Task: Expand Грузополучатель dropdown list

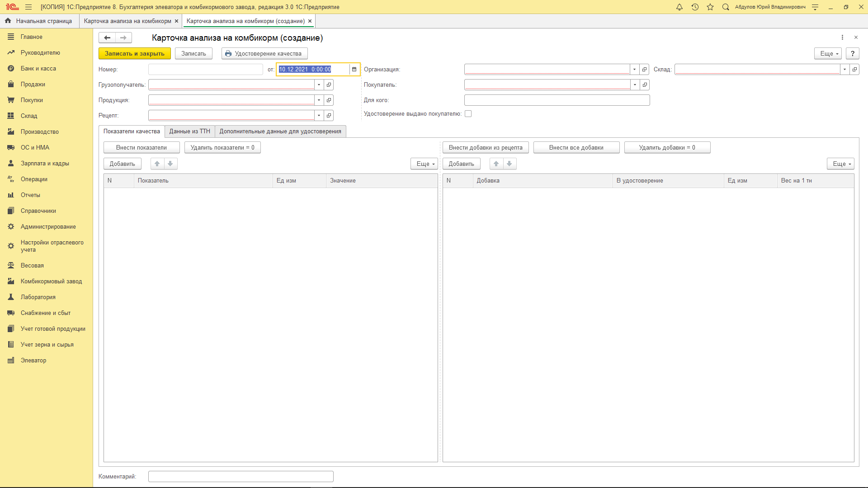Action: [319, 84]
